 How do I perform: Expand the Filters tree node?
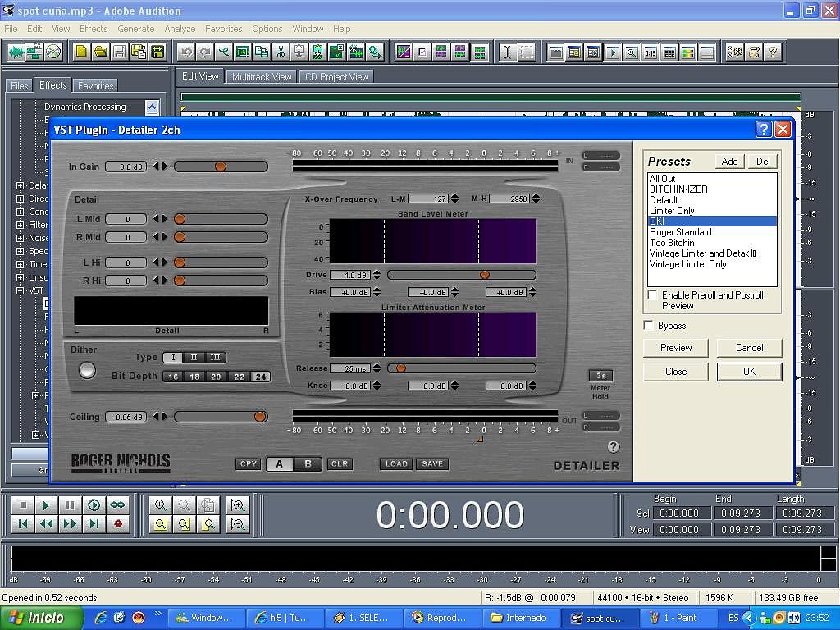click(x=21, y=225)
